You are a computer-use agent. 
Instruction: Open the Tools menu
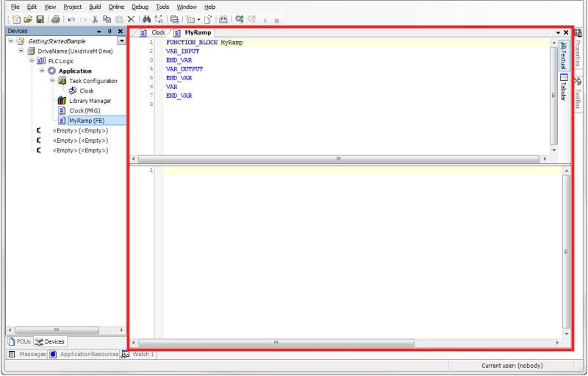point(162,7)
